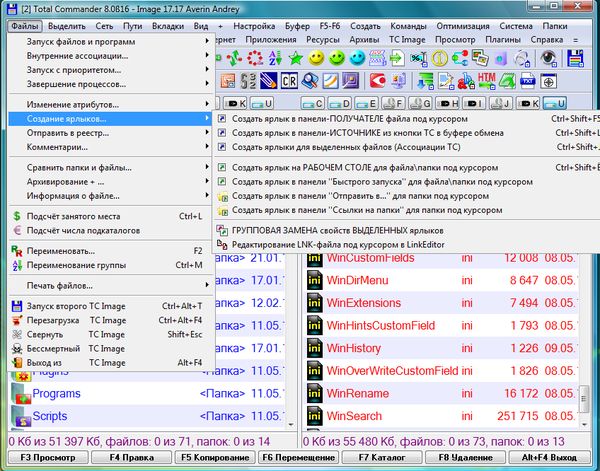Click the green number 4 toolbar icon

(507, 81)
